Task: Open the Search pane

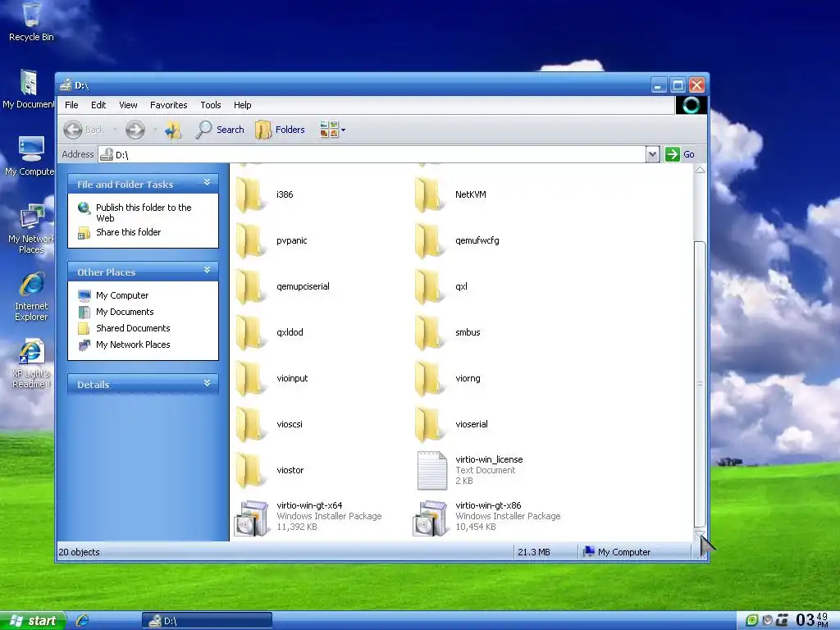Action: coord(220,130)
